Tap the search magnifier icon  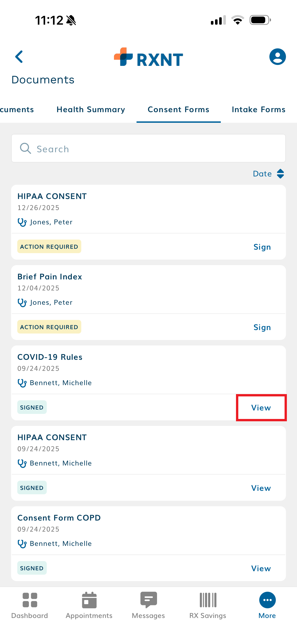coord(26,149)
